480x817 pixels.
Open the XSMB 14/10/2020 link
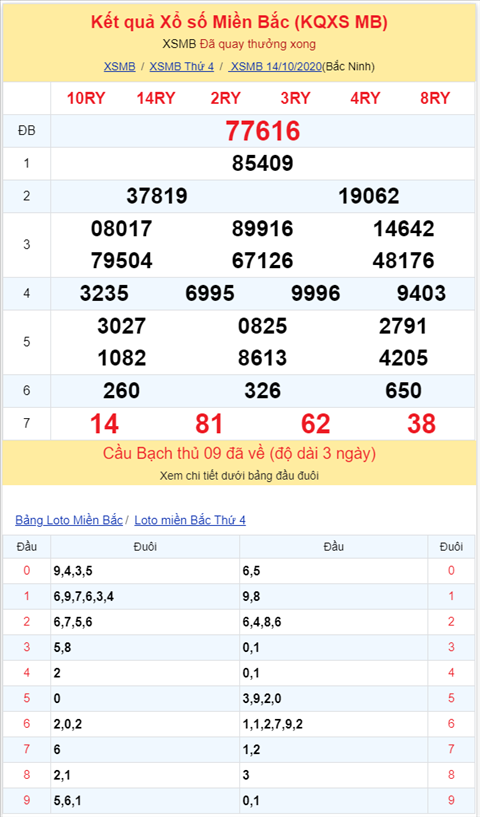click(275, 67)
